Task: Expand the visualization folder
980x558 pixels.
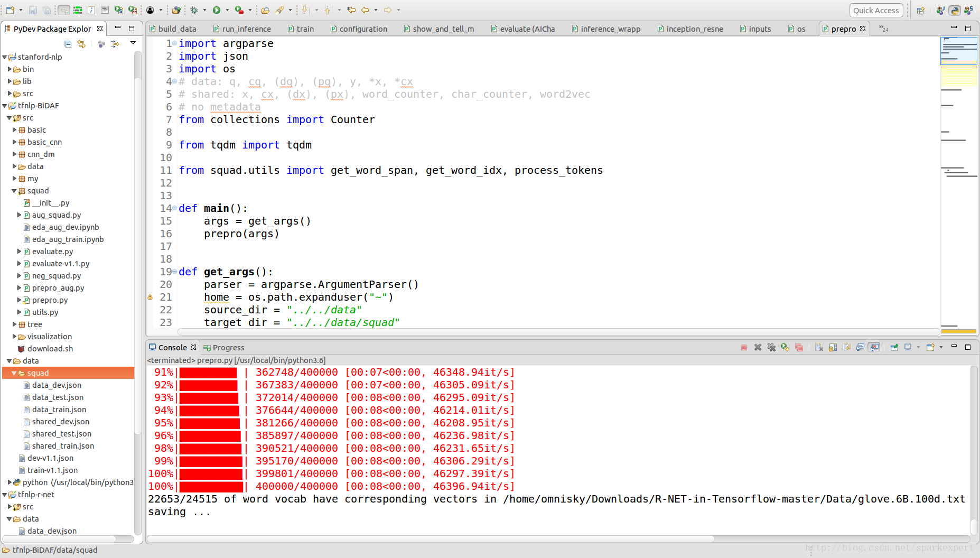Action: (14, 337)
